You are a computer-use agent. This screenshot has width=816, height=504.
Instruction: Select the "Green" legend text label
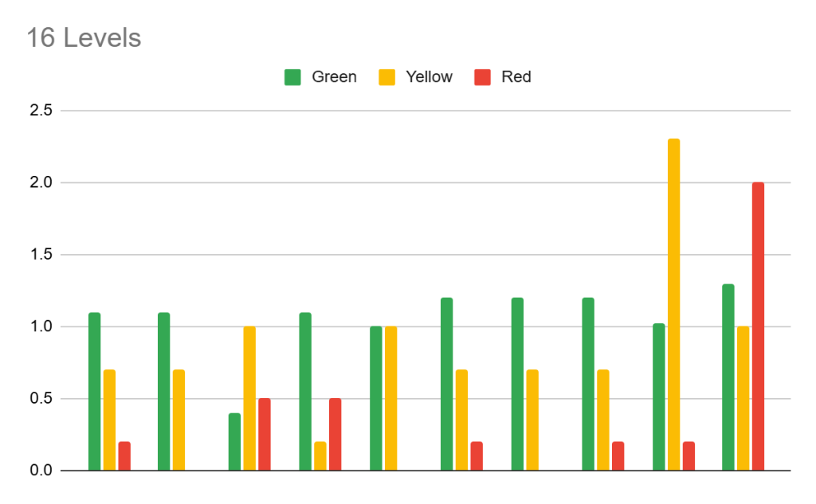pos(334,77)
